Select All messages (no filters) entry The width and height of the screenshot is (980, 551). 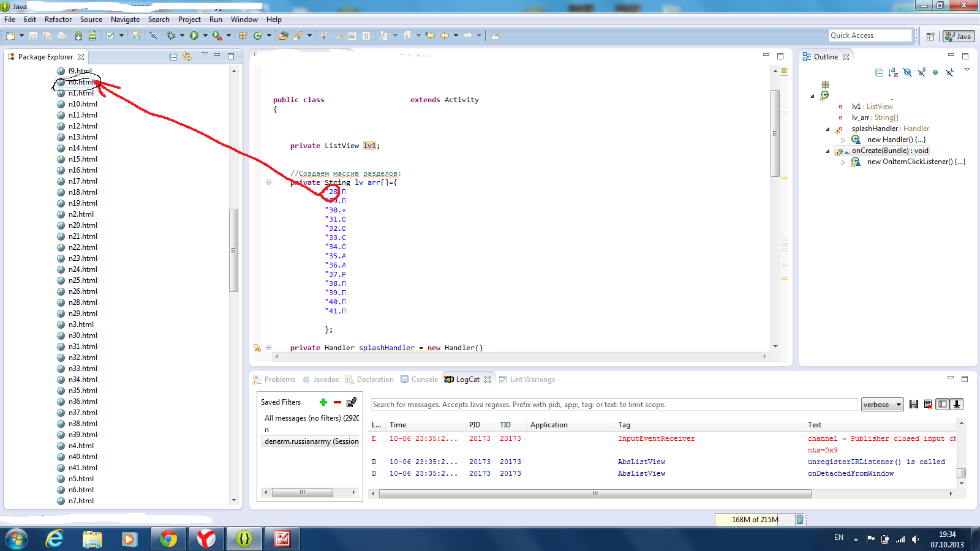pyautogui.click(x=311, y=418)
